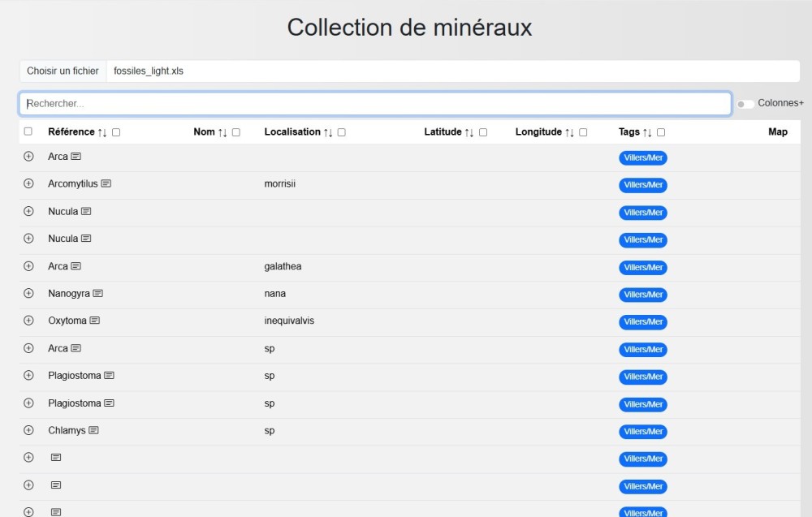Toggle the Colonnes+ switch

(x=745, y=104)
